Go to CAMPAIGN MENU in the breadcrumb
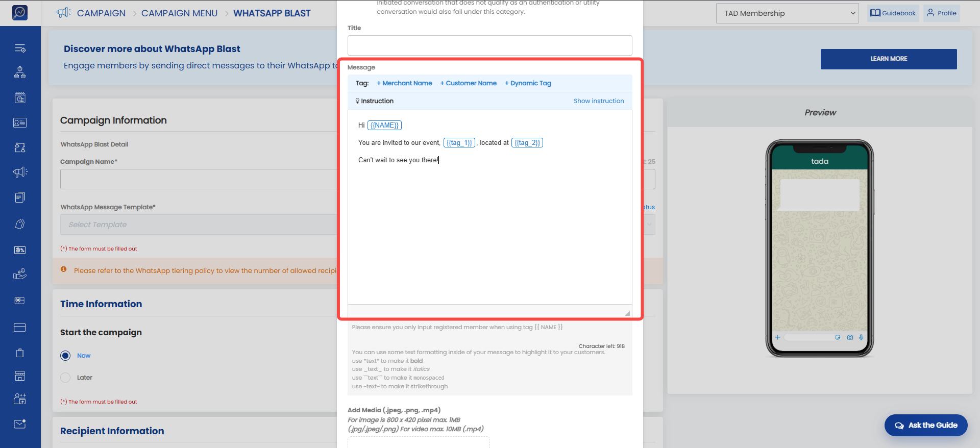Viewport: 980px width, 448px height. [179, 13]
